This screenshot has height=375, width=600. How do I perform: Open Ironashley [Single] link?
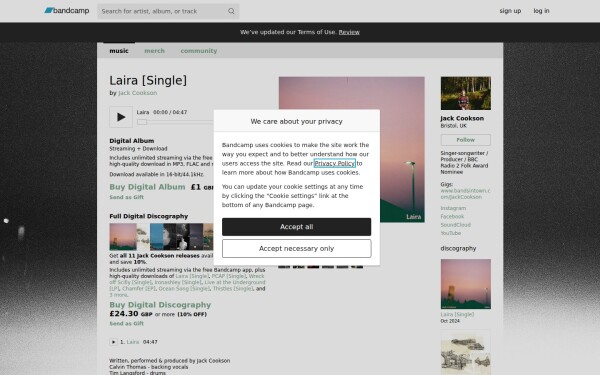[x=178, y=282]
